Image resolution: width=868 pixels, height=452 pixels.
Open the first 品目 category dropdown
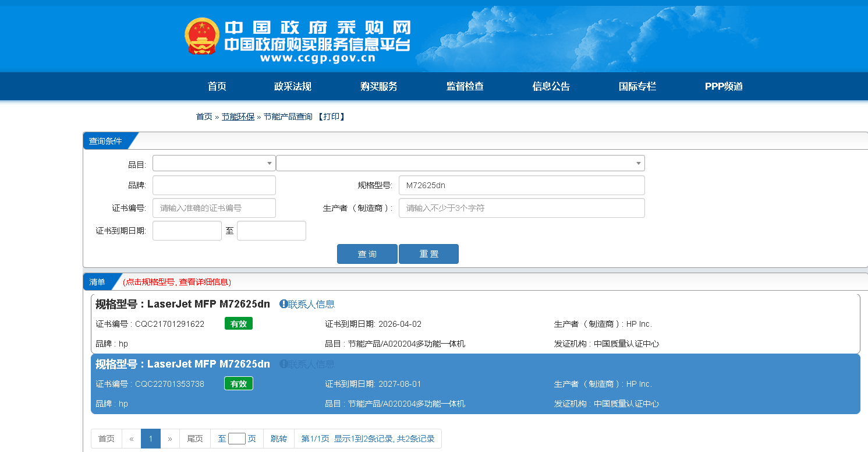tap(214, 164)
